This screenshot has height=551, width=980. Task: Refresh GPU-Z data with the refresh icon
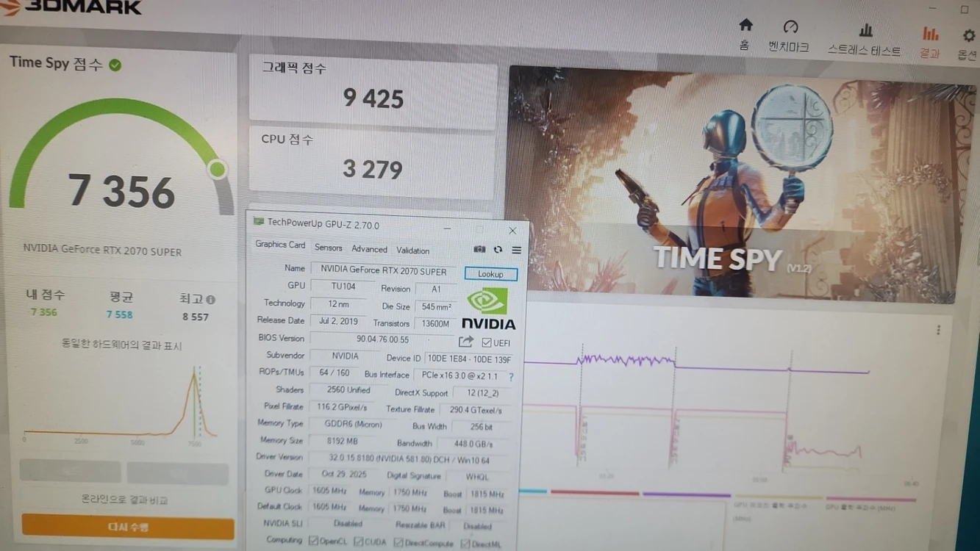[x=498, y=250]
